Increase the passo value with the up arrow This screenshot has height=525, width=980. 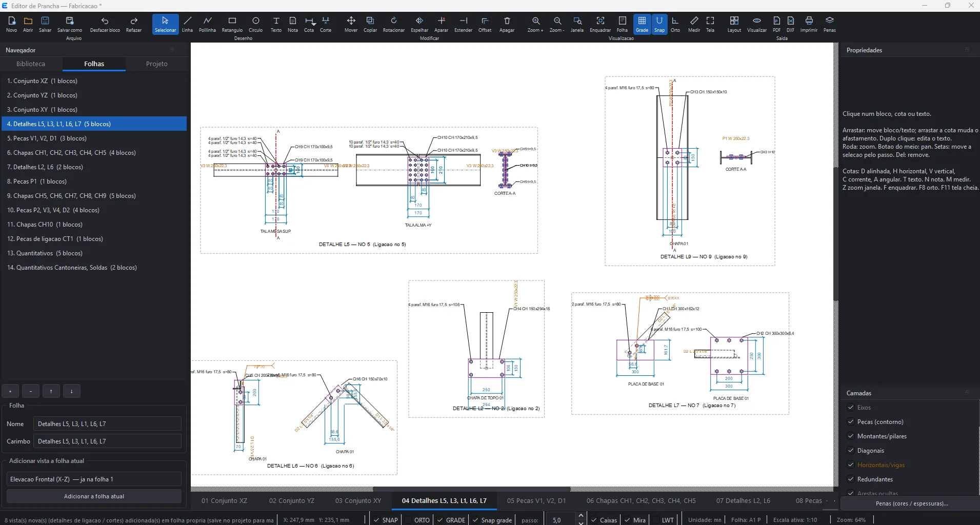[x=581, y=515]
